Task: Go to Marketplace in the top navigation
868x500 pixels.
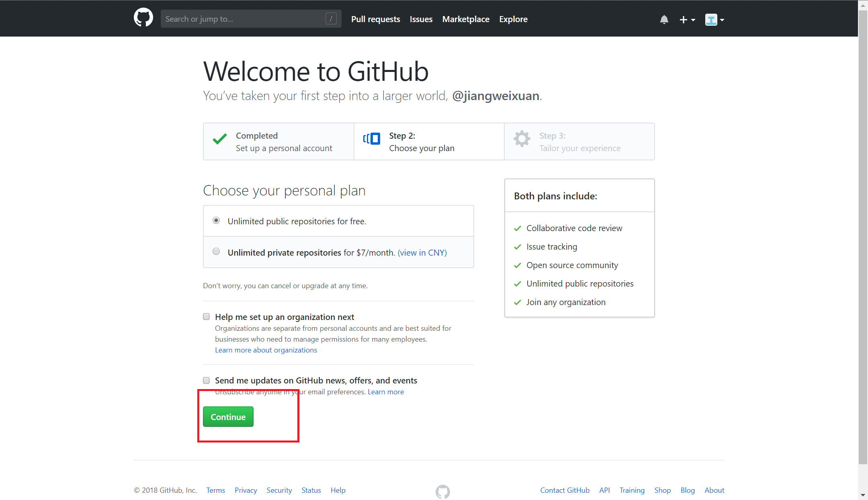Action: tap(466, 19)
